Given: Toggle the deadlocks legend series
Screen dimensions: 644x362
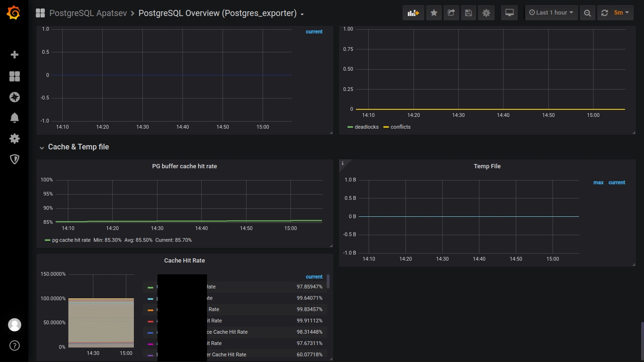Looking at the screenshot, I should [x=366, y=127].
